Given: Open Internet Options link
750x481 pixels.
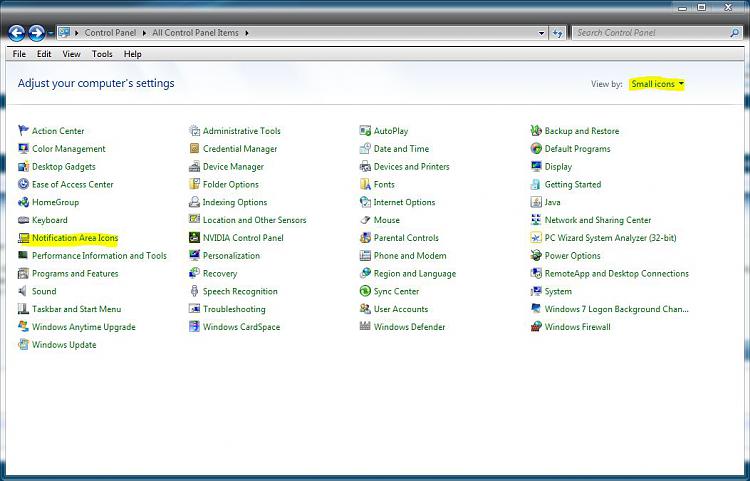Looking at the screenshot, I should (x=404, y=202).
